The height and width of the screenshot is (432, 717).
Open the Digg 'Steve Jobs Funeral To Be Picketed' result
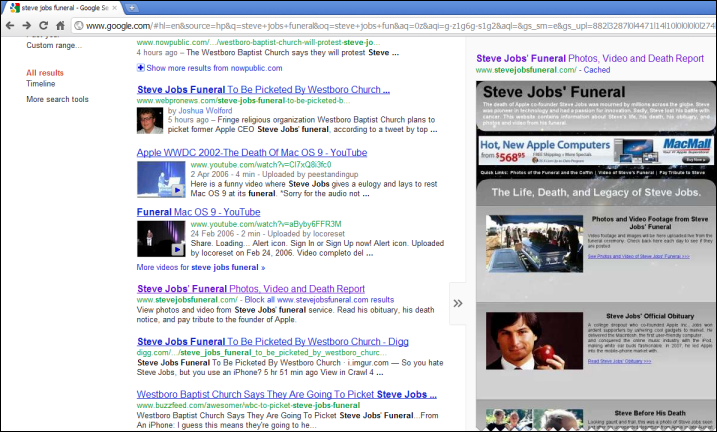[x=273, y=341]
